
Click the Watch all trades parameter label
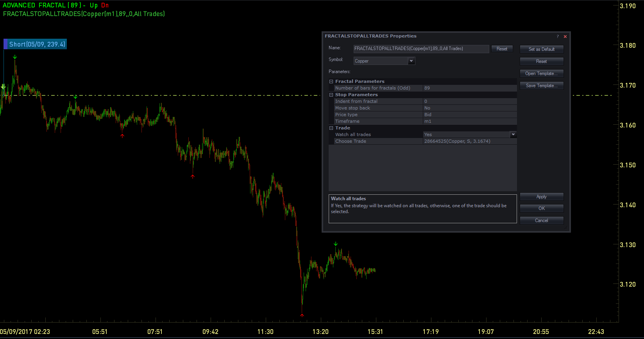[353, 135]
